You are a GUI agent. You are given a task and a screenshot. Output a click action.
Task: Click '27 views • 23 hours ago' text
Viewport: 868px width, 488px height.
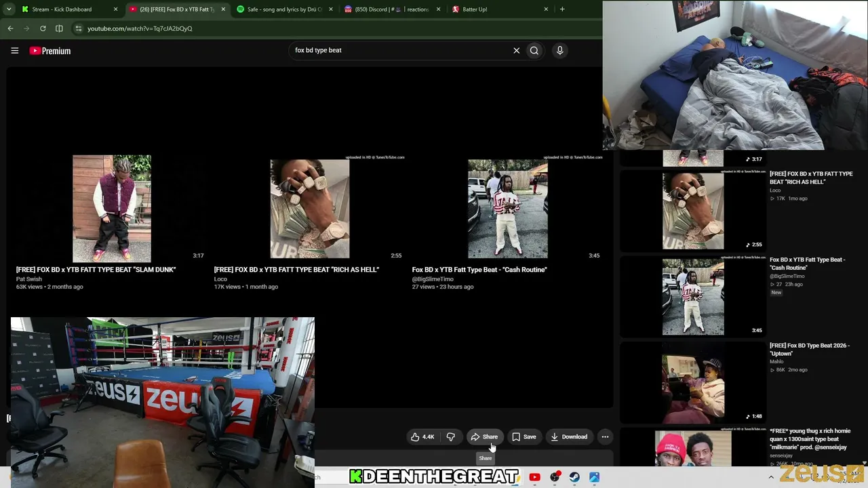(443, 287)
